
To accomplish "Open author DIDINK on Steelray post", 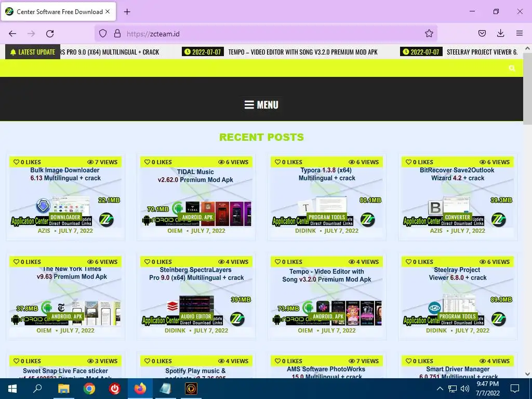I will (x=436, y=330).
